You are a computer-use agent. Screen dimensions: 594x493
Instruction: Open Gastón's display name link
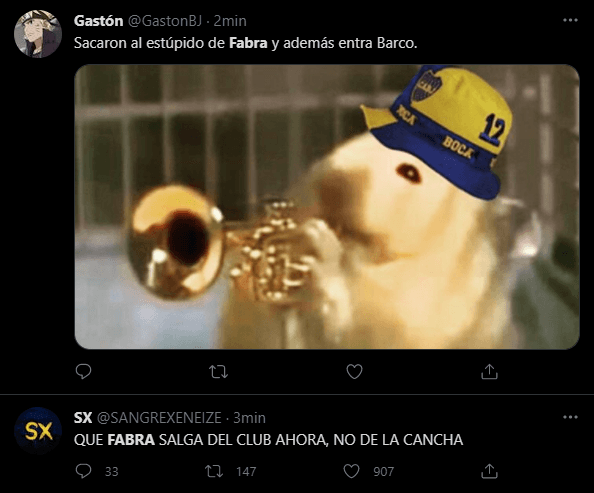[x=98, y=21]
